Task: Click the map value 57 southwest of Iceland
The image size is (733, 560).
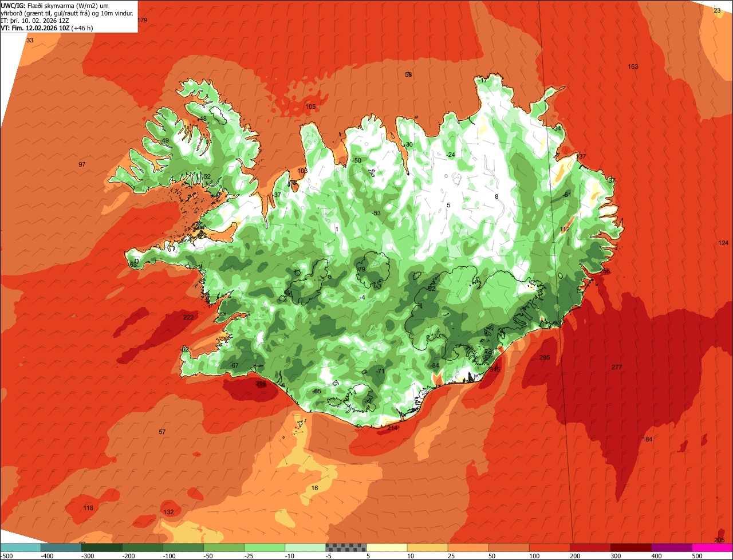Action: click(x=162, y=432)
